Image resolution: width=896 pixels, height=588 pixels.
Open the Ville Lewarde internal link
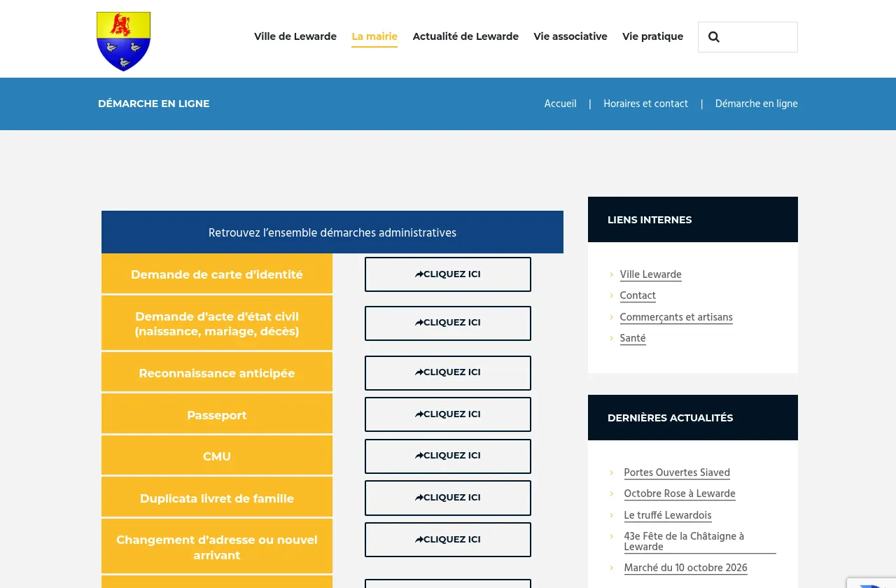650,274
